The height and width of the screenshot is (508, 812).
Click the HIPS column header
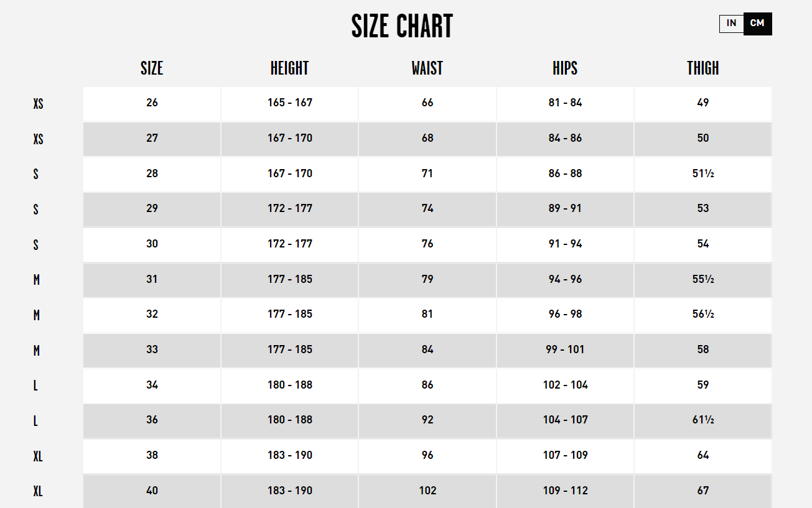point(565,68)
